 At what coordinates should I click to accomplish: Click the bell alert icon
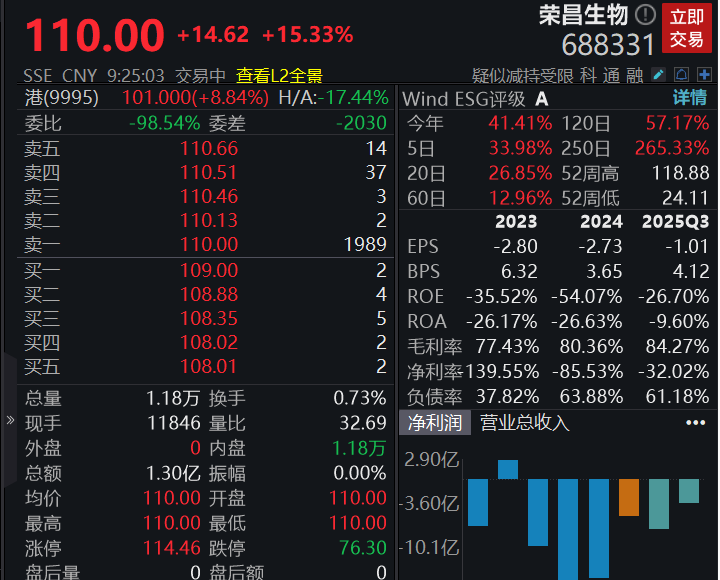tap(681, 74)
